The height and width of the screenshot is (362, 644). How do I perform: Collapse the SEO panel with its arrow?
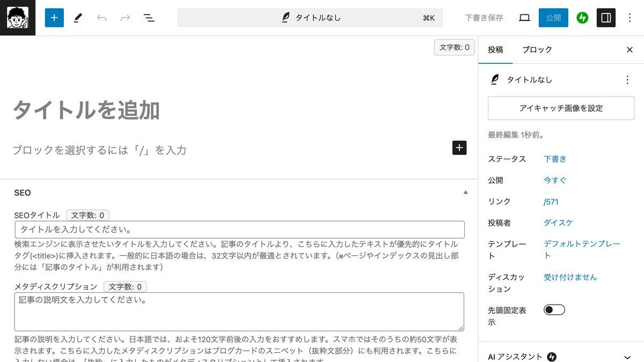pos(466,192)
